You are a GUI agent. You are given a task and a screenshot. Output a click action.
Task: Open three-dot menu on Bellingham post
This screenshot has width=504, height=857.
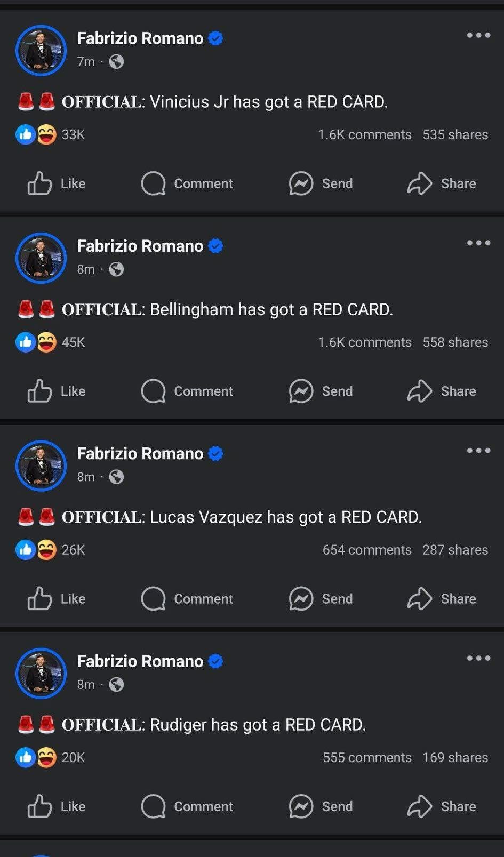tap(478, 243)
